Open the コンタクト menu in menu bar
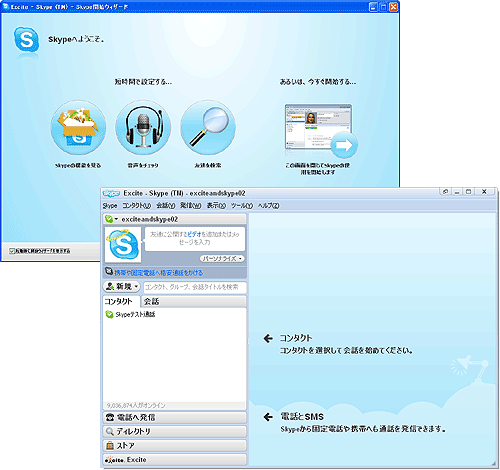 [x=137, y=206]
